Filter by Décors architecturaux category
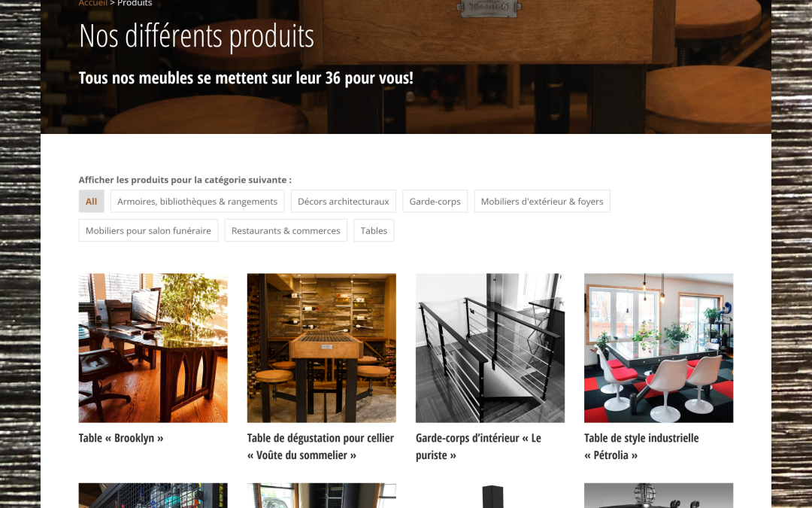The image size is (812, 508). (x=344, y=201)
